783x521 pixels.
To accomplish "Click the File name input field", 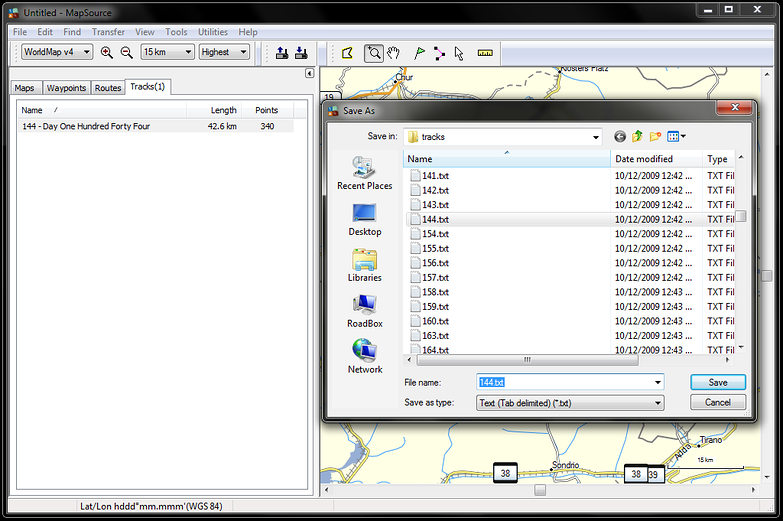I will click(564, 383).
